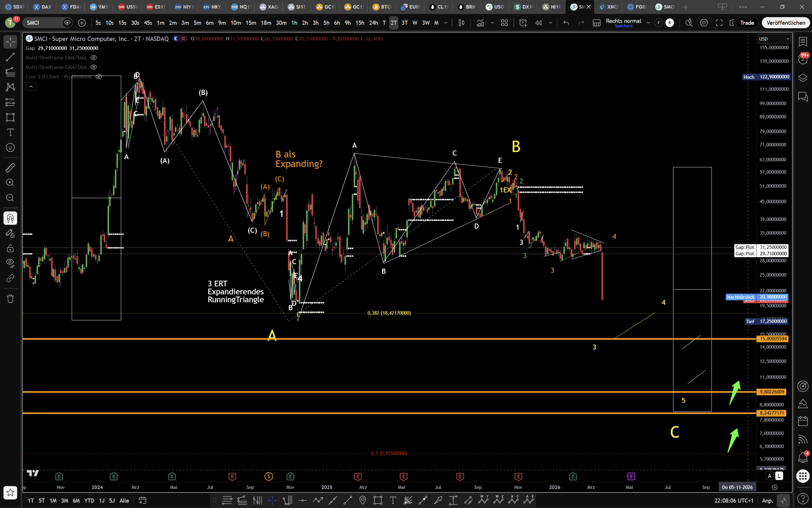Screen dimensions: 812x508
Task: Open the alerts bell icon
Action: tap(803, 457)
